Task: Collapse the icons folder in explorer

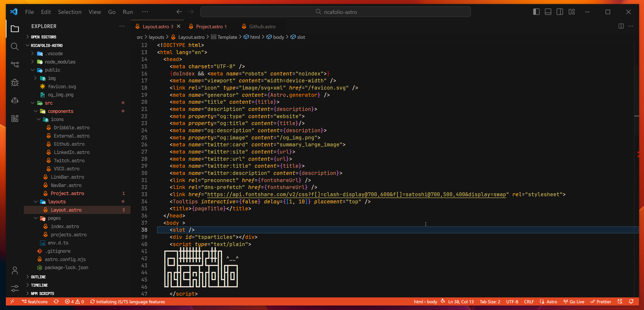Action: [57, 119]
